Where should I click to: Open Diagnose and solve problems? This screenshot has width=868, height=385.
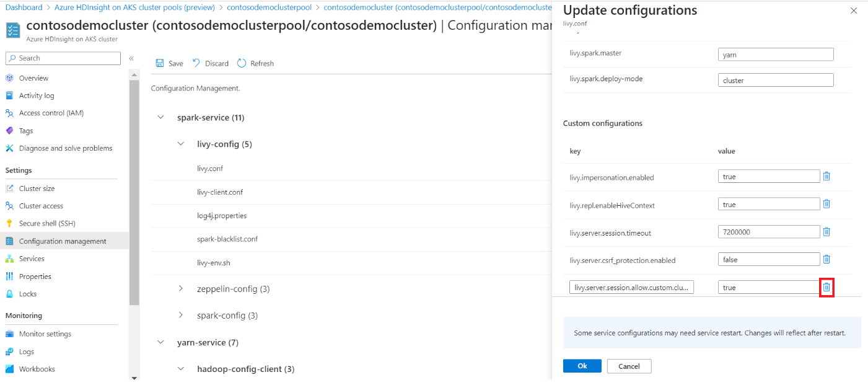pyautogui.click(x=64, y=148)
